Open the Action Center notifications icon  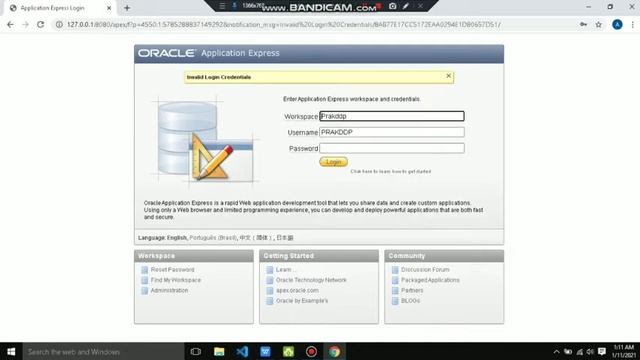point(602,351)
